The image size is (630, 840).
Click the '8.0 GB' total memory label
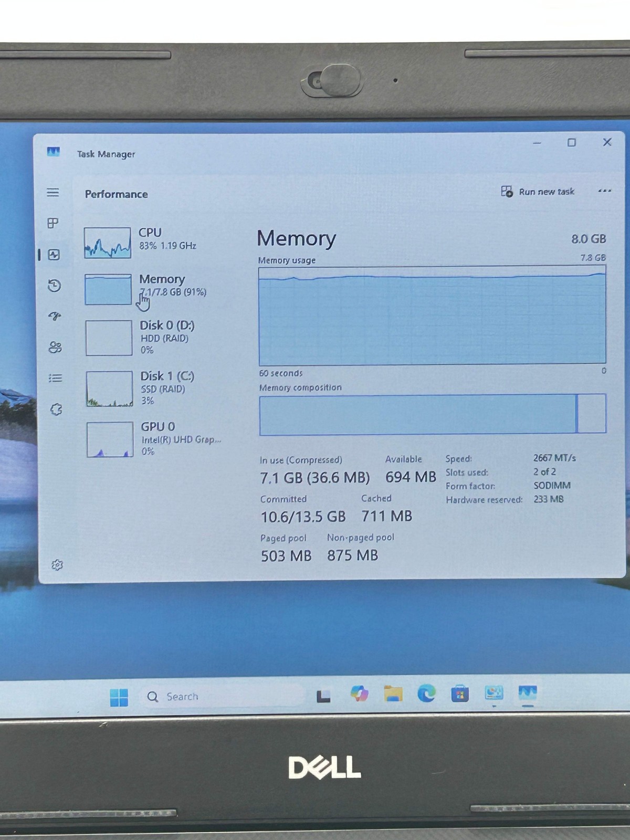(589, 239)
